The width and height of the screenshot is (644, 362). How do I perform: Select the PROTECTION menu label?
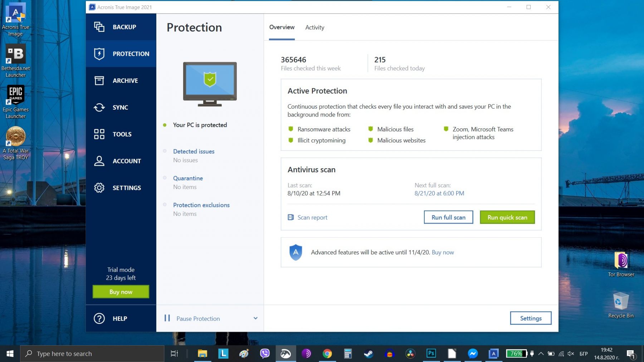click(x=131, y=54)
